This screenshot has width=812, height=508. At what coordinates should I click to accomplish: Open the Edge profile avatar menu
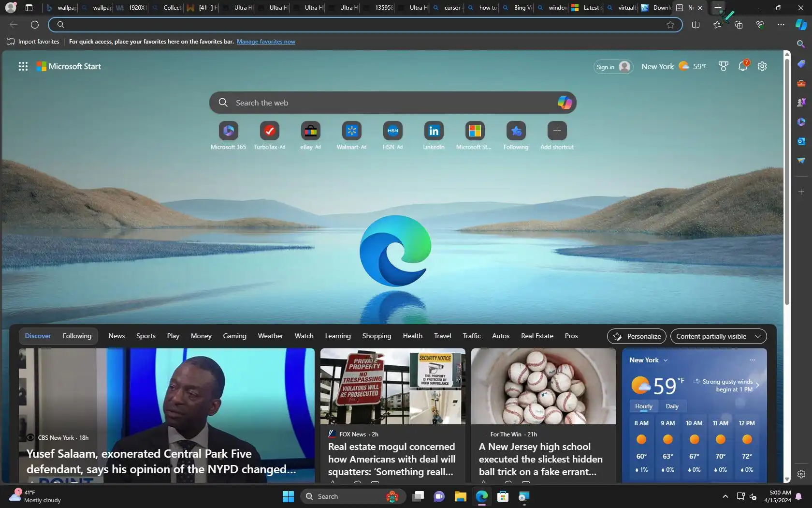[x=11, y=8]
